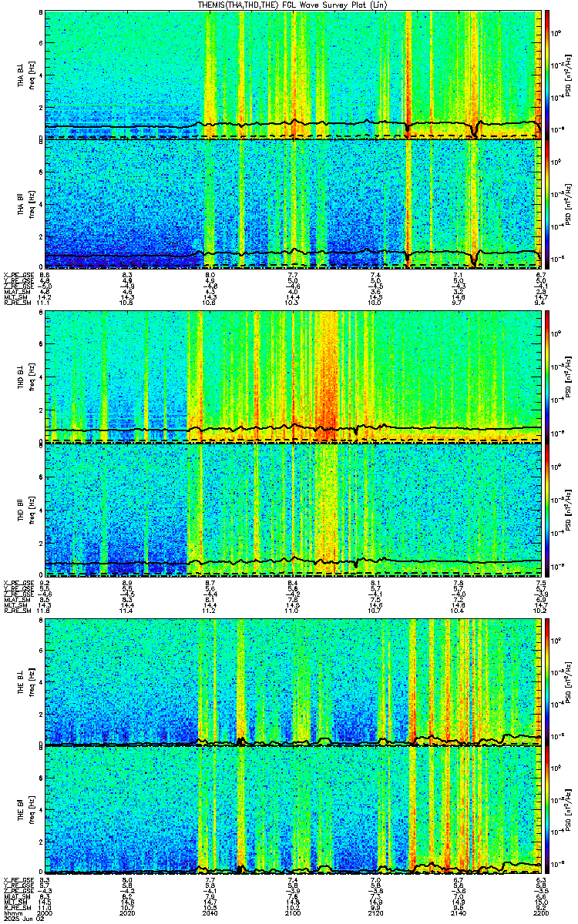Click the 2040 time tick label

[x=210, y=912]
